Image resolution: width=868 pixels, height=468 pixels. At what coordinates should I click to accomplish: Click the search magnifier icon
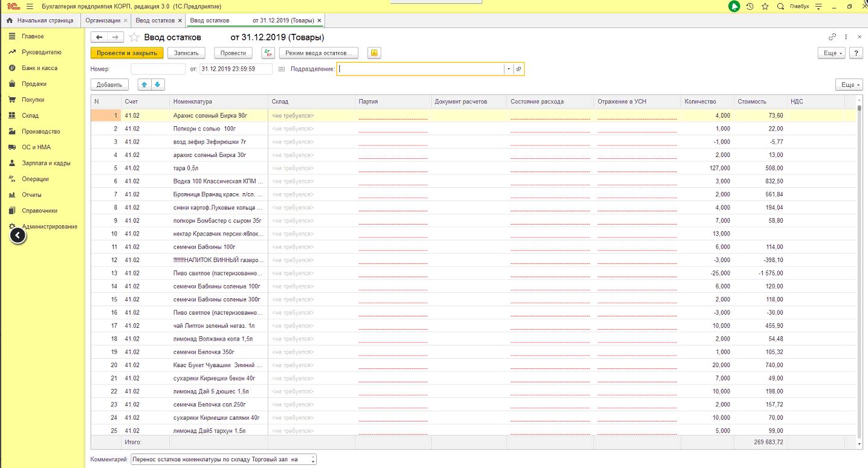click(x=780, y=6)
